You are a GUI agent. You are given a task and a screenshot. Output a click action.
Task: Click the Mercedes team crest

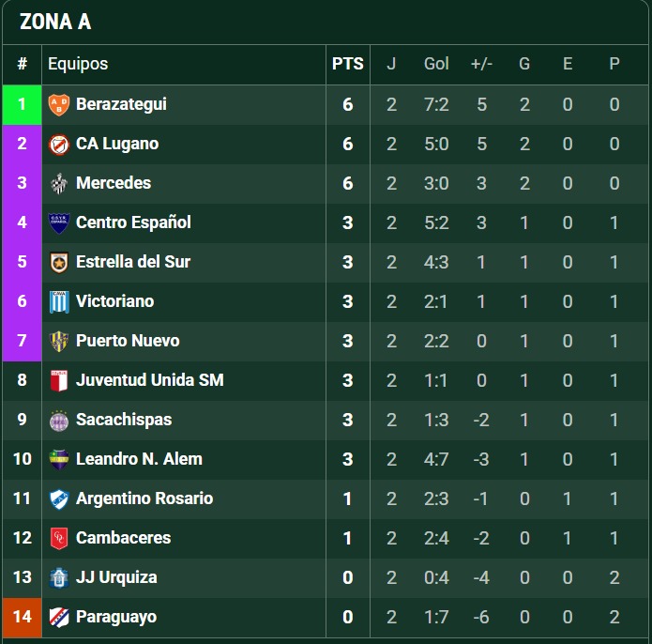click(x=59, y=184)
